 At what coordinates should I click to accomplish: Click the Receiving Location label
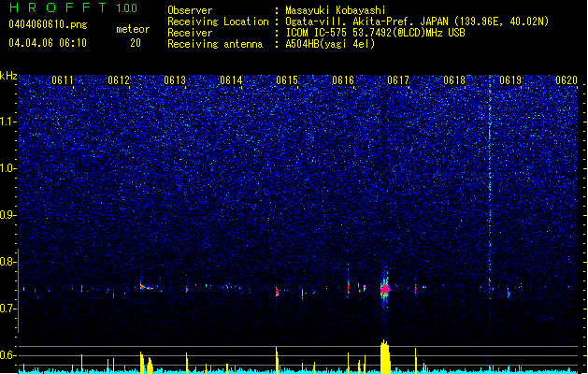click(x=218, y=22)
